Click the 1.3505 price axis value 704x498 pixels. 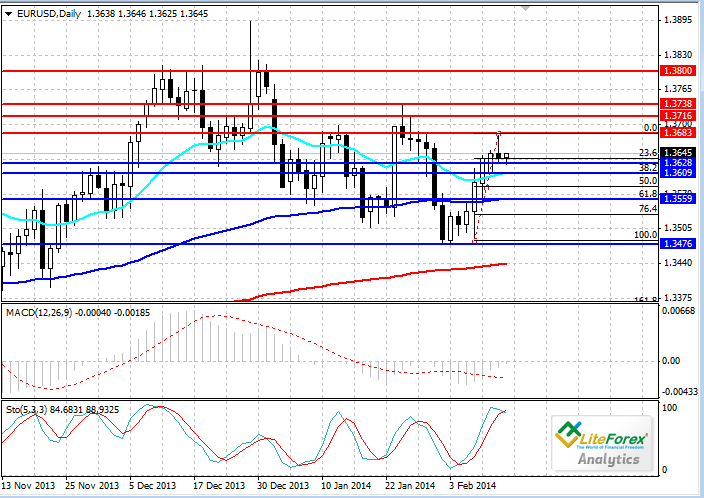678,228
